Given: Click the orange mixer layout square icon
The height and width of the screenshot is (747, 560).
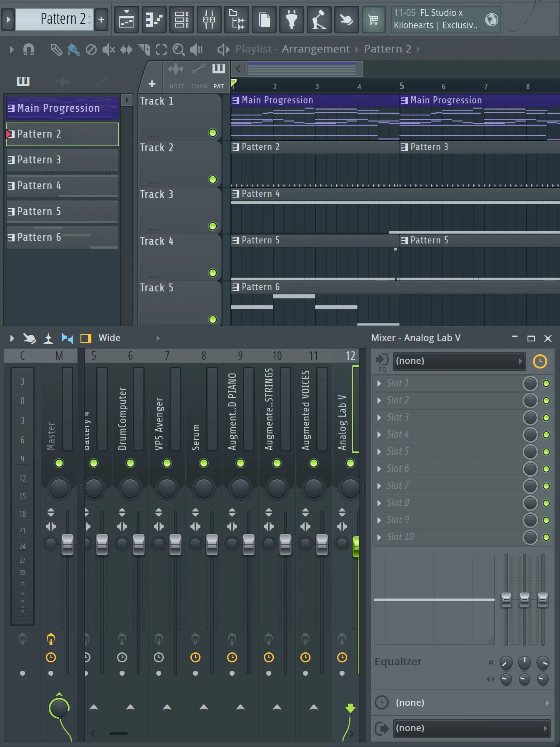Looking at the screenshot, I should [86, 338].
